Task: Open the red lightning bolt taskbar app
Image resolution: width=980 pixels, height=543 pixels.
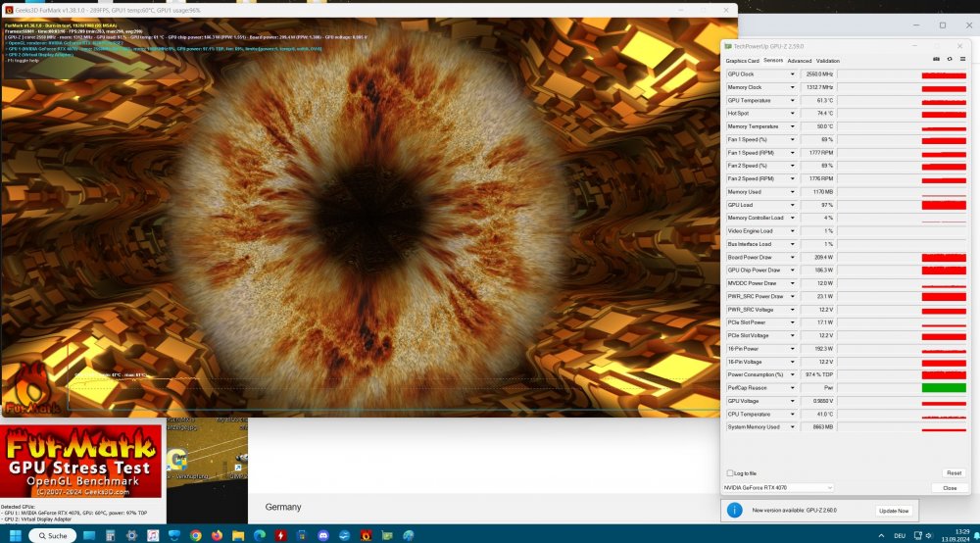Action: (x=280, y=535)
